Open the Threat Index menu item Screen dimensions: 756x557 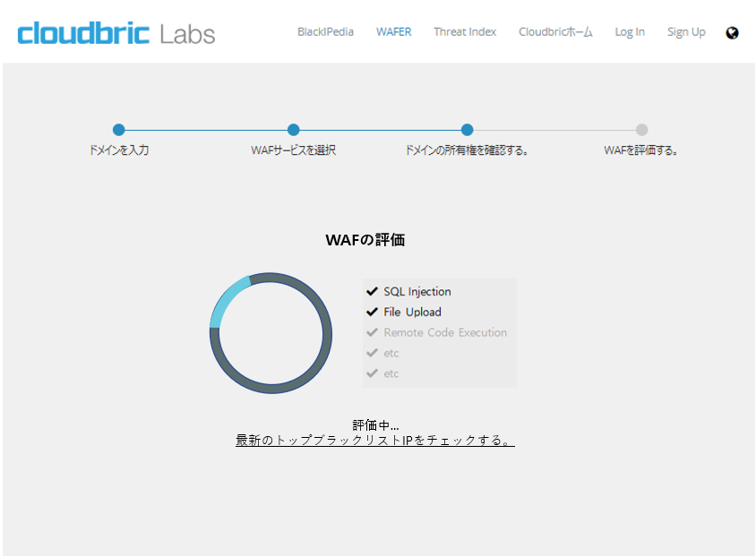pyautogui.click(x=465, y=32)
